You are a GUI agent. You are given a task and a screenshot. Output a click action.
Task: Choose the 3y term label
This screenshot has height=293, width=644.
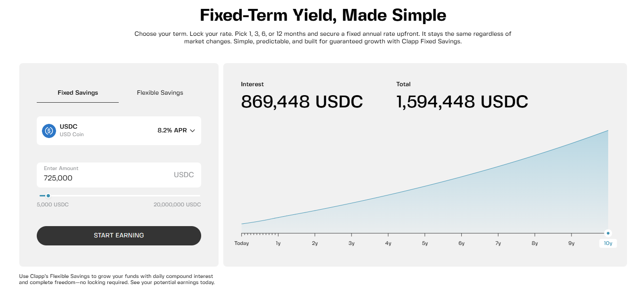[351, 243]
